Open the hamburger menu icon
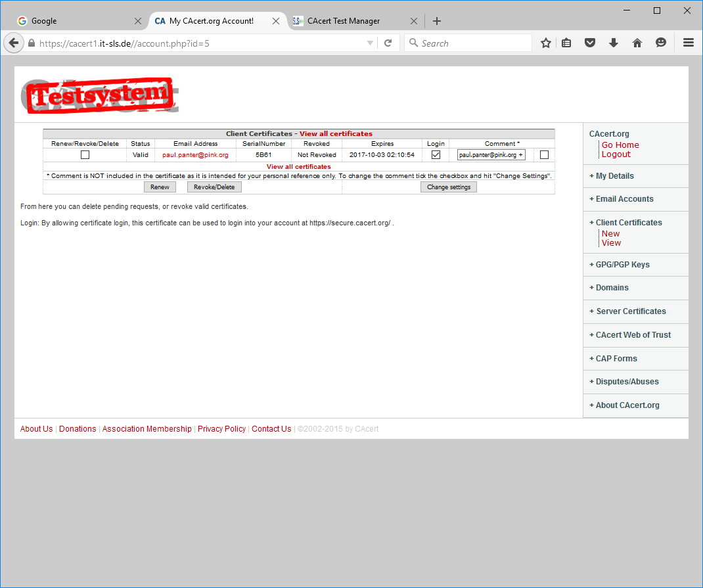 pos(688,43)
